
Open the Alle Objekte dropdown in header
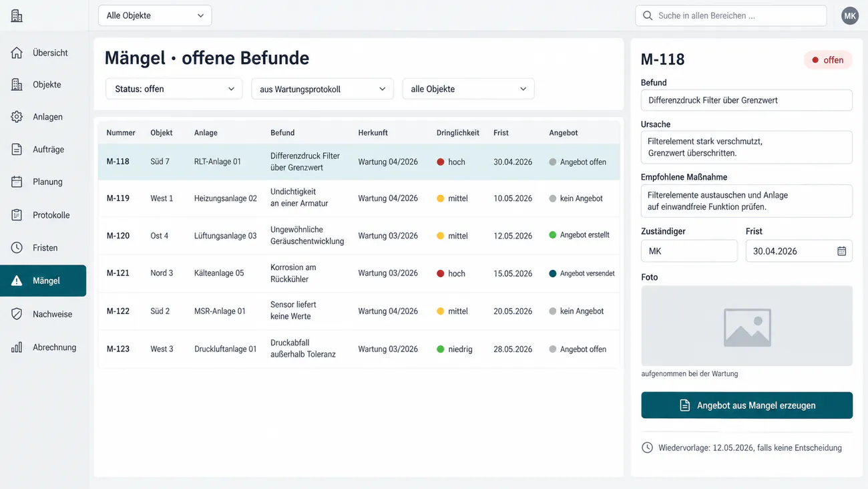pyautogui.click(x=155, y=15)
